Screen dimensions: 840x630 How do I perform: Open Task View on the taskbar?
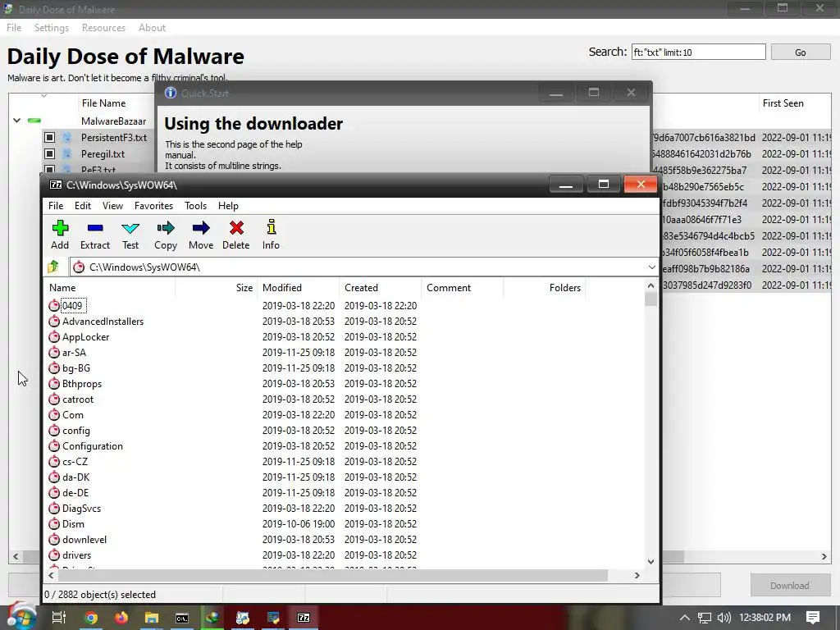(x=59, y=618)
